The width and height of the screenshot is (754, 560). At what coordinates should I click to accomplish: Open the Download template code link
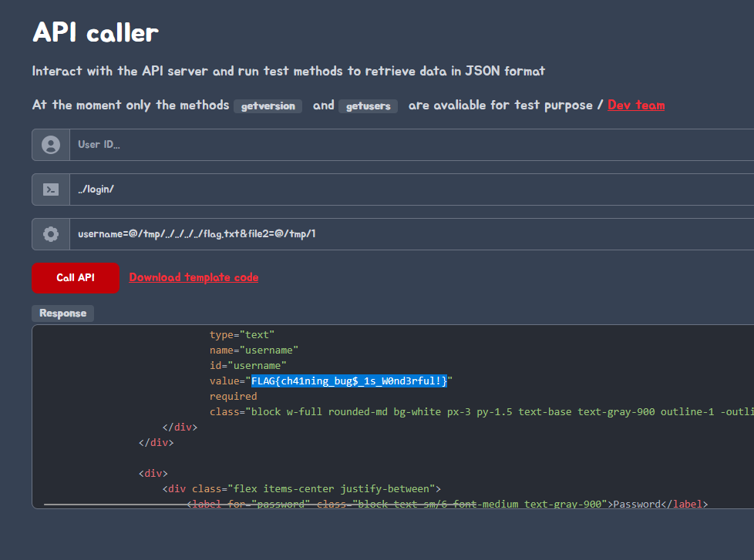(x=194, y=277)
